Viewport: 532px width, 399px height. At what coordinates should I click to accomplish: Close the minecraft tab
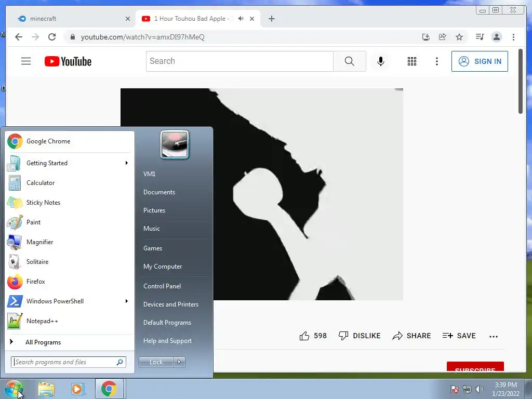click(128, 19)
